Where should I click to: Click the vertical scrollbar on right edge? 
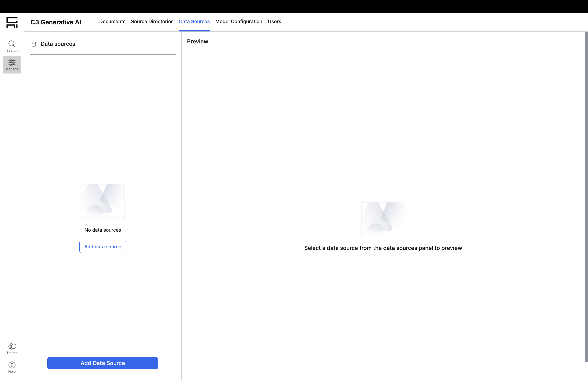pyautogui.click(x=586, y=196)
